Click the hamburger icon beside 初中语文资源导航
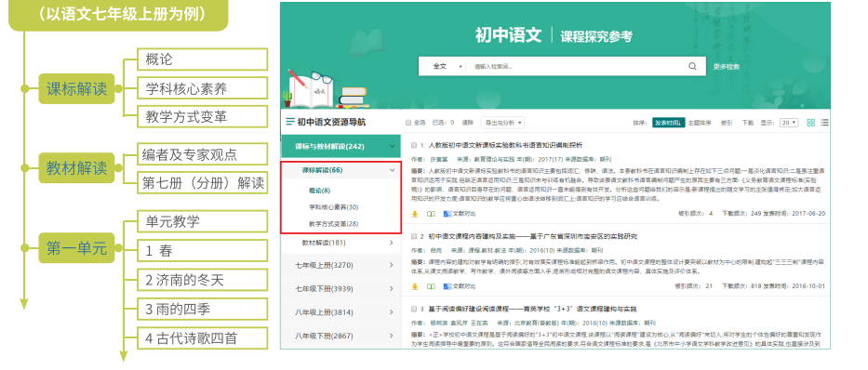This screenshot has height=370, width=868. 290,122
